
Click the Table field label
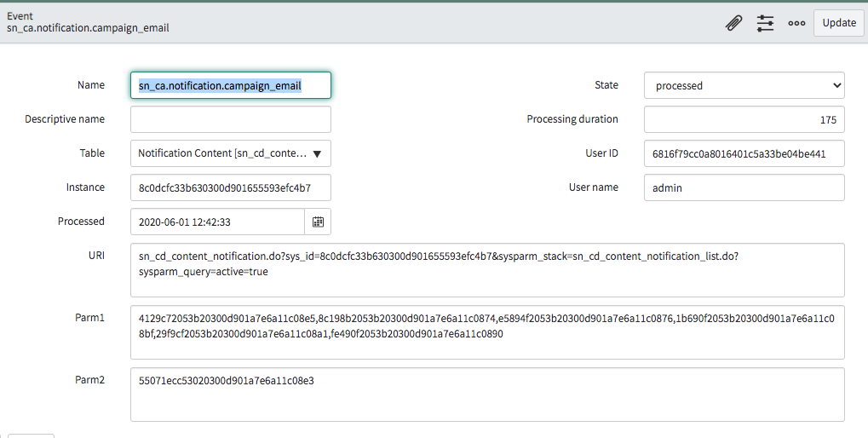[92, 153]
